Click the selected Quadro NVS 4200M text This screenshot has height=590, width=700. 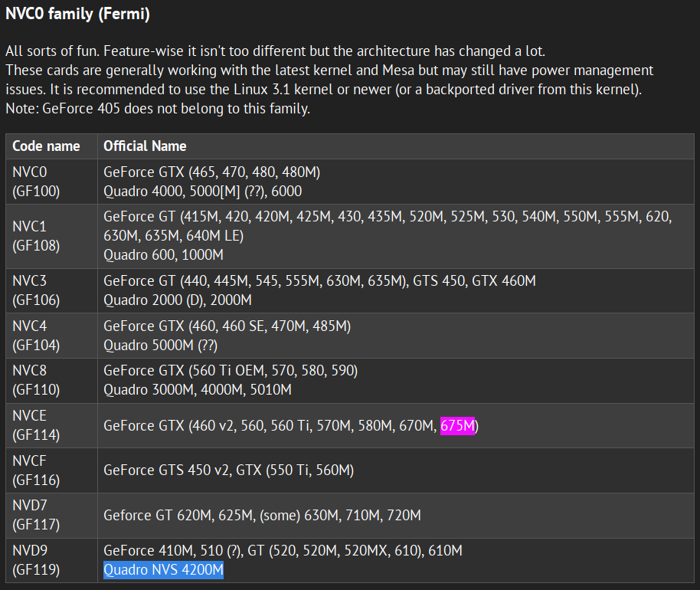point(163,570)
